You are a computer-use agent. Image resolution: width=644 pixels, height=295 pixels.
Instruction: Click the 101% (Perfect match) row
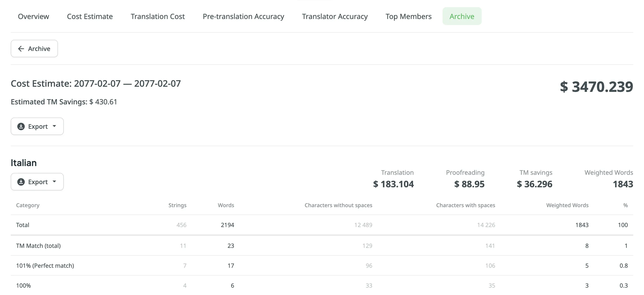point(45,265)
